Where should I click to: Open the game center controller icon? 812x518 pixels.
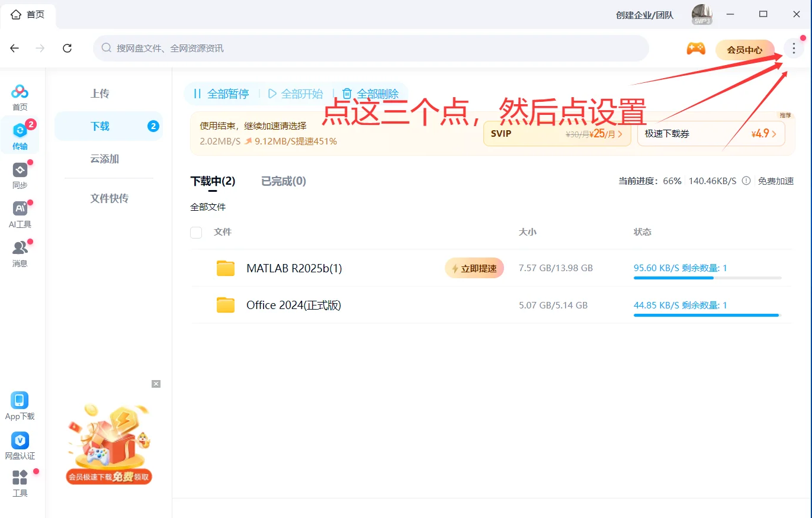[x=696, y=50]
